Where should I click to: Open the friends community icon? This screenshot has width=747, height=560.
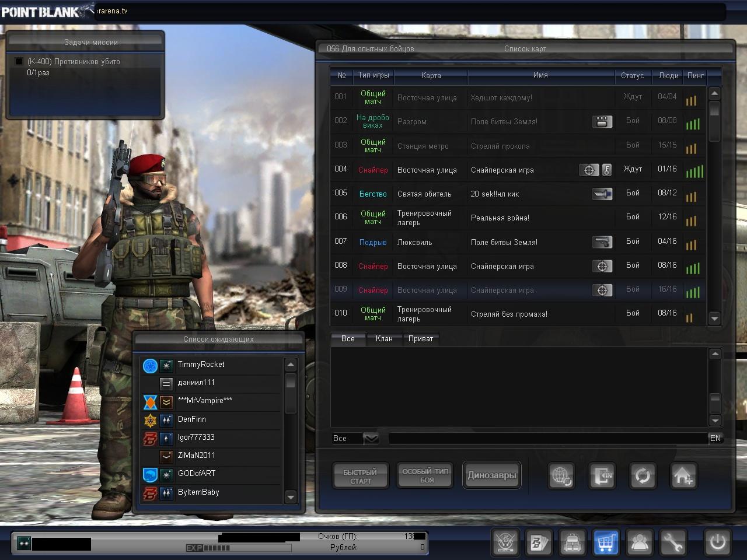click(x=640, y=542)
